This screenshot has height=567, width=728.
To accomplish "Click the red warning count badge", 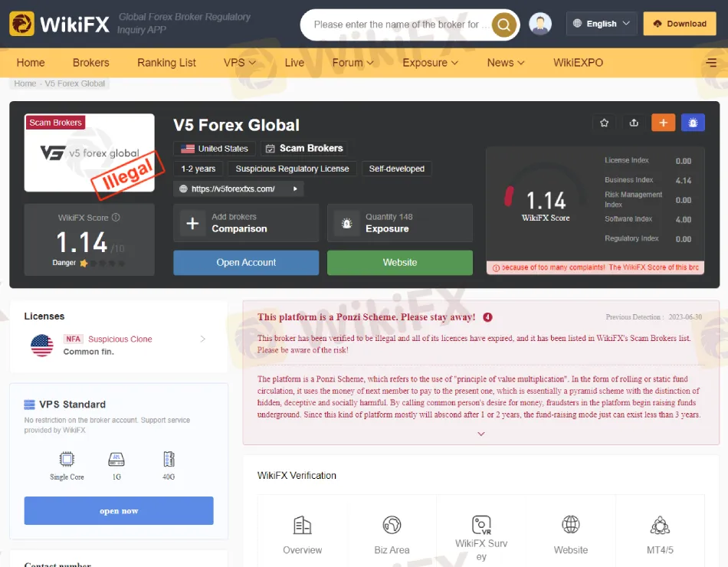I will click(487, 317).
